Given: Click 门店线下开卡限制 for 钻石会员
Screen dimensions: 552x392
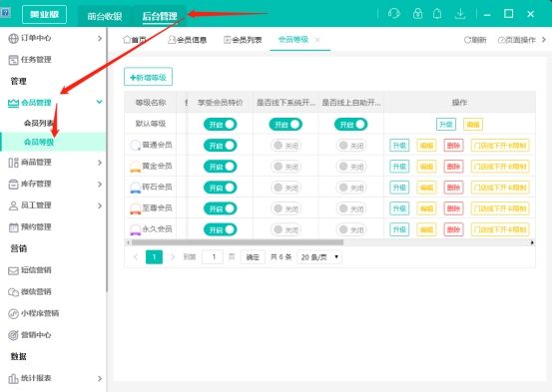Looking at the screenshot, I should (x=500, y=188).
